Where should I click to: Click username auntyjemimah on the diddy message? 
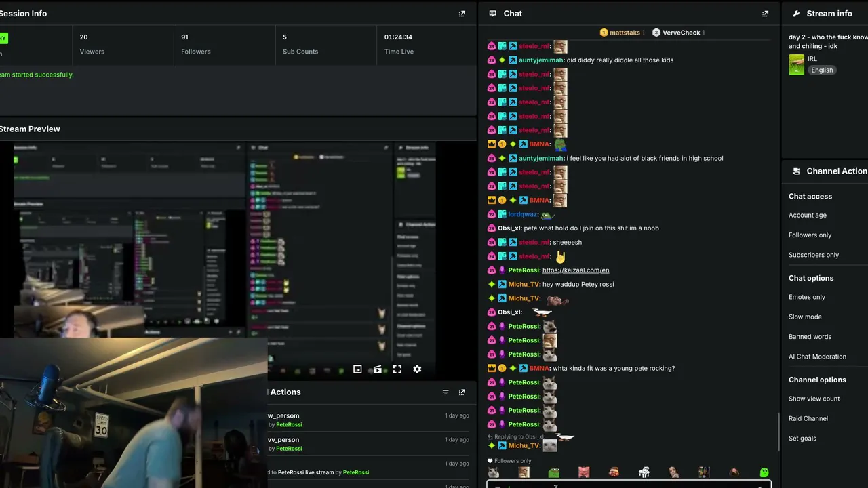541,60
